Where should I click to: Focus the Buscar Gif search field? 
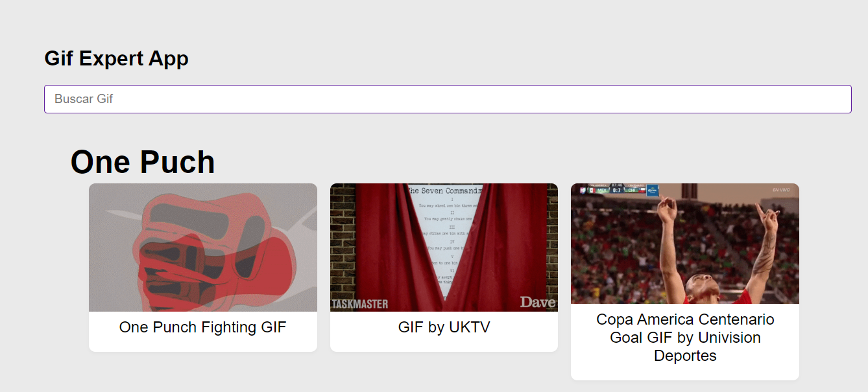pyautogui.click(x=448, y=99)
